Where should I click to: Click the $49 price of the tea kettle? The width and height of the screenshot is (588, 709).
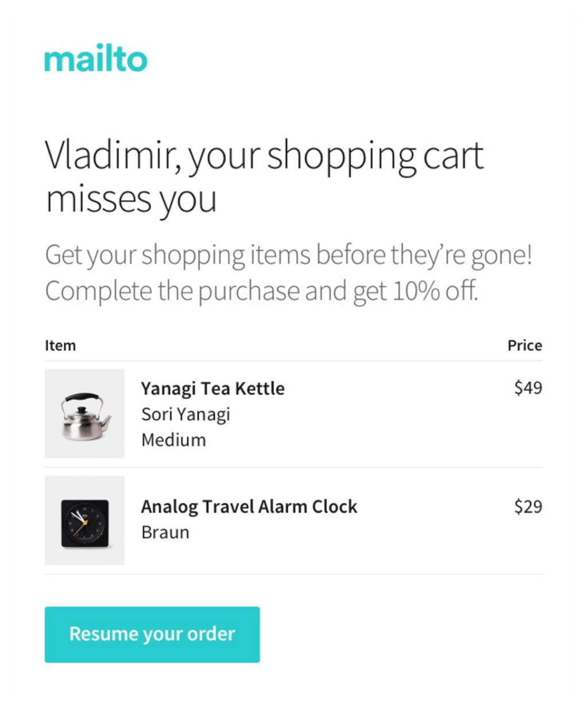point(529,388)
